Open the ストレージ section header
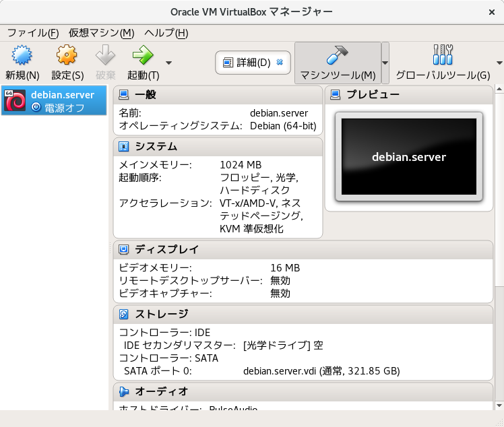The width and height of the screenshot is (504, 427). [303, 315]
